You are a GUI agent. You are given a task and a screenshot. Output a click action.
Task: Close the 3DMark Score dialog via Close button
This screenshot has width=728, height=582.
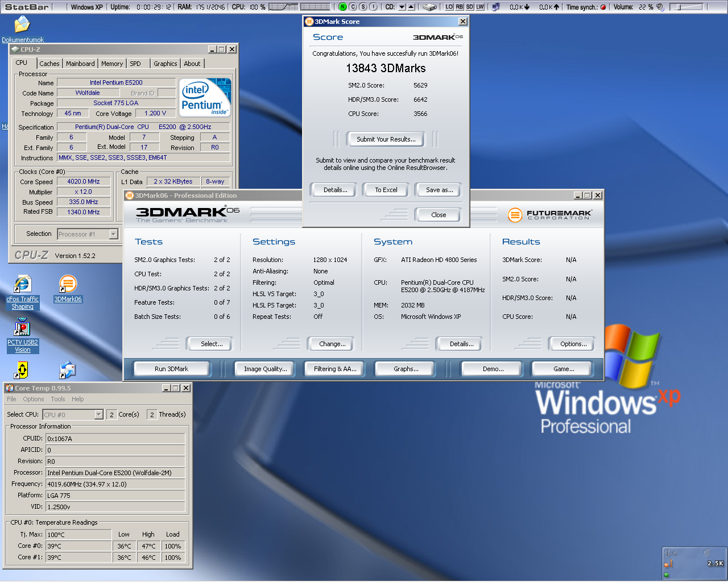[x=439, y=215]
